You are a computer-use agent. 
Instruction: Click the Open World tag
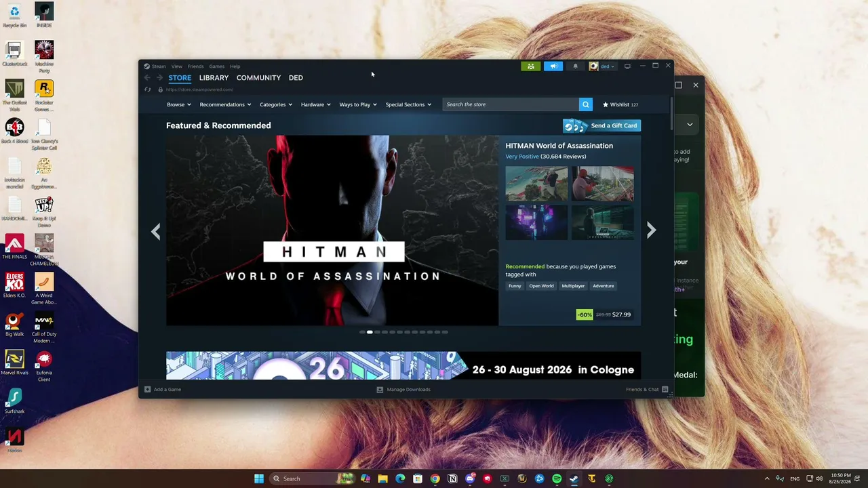coord(541,286)
